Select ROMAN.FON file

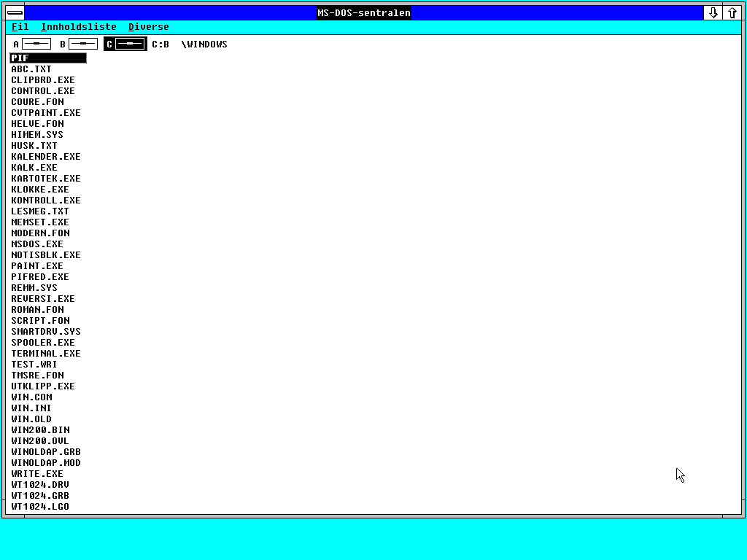pos(37,310)
